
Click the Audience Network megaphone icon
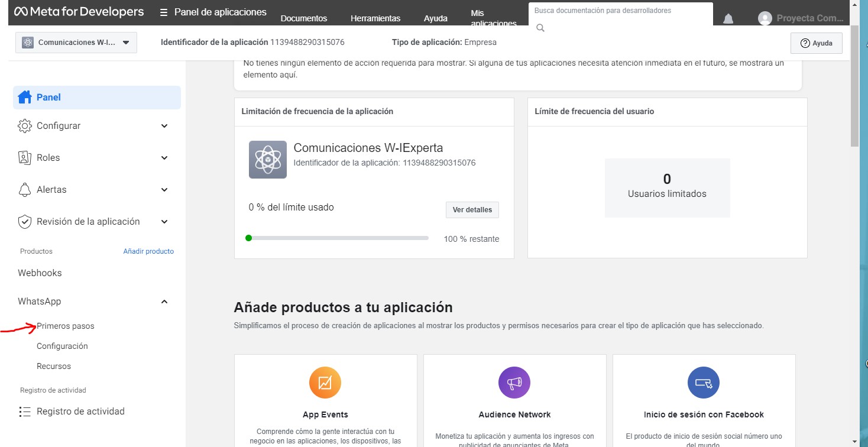point(514,383)
